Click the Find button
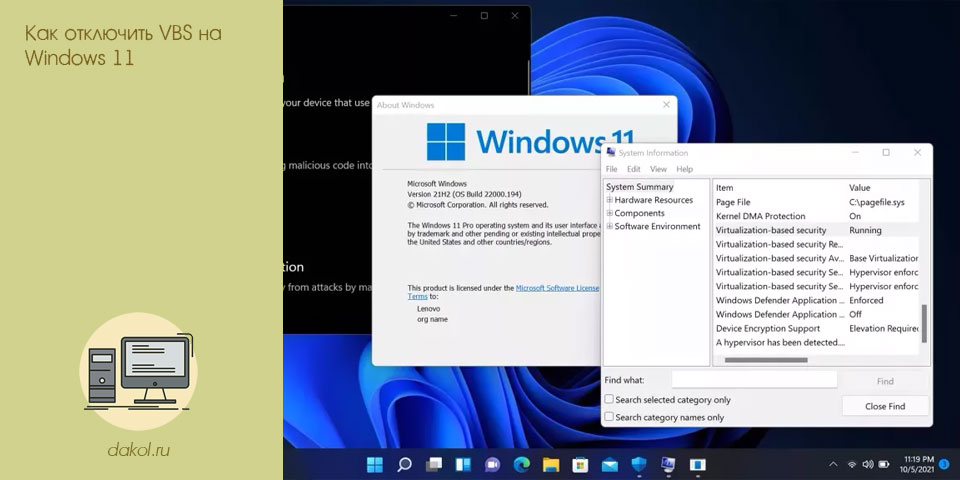The height and width of the screenshot is (480, 960). coord(885,381)
